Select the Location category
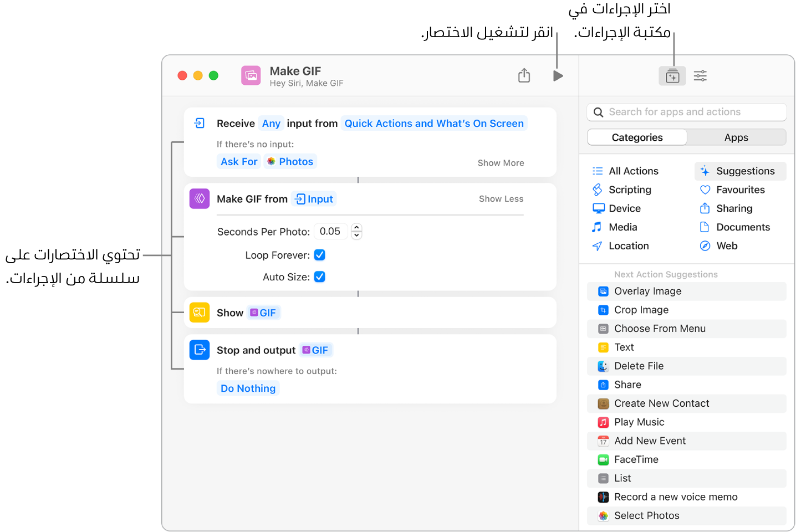 pyautogui.click(x=628, y=245)
